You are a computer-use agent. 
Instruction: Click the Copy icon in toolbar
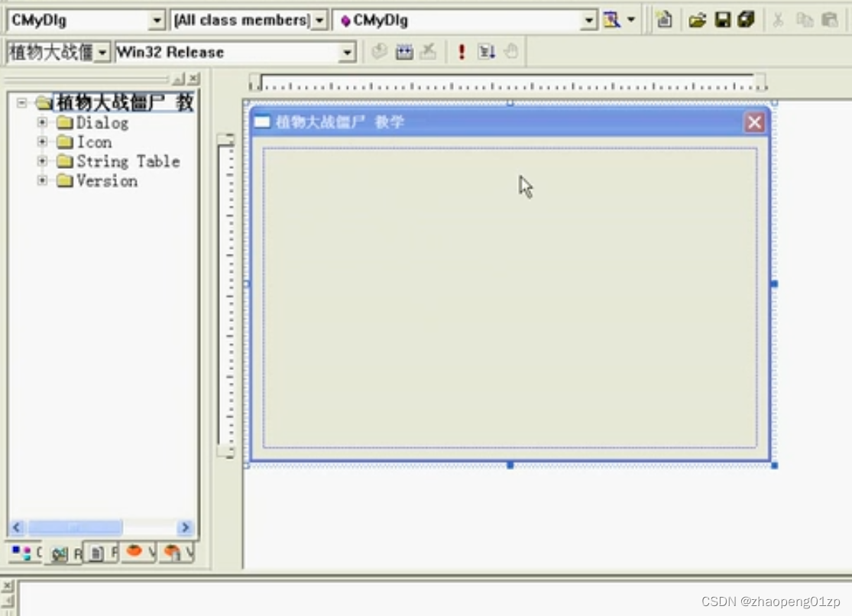804,21
